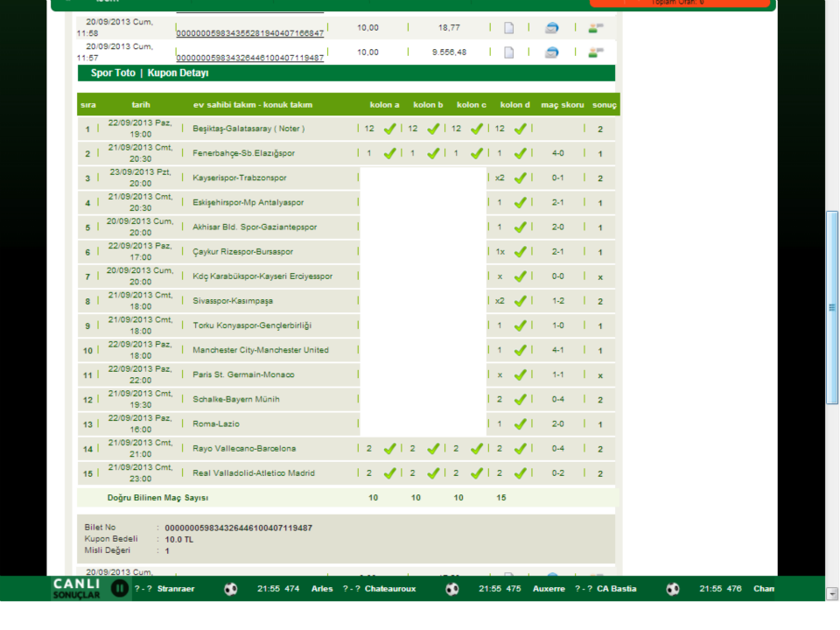Image resolution: width=840 pixels, height=630 pixels.
Task: Click 'Arles' in the live results ticker
Action: pyautogui.click(x=322, y=589)
